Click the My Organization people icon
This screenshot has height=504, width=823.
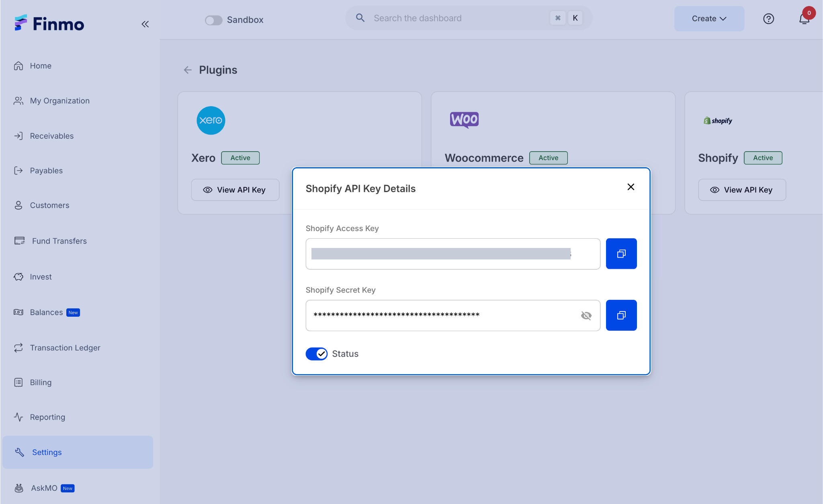click(x=18, y=101)
